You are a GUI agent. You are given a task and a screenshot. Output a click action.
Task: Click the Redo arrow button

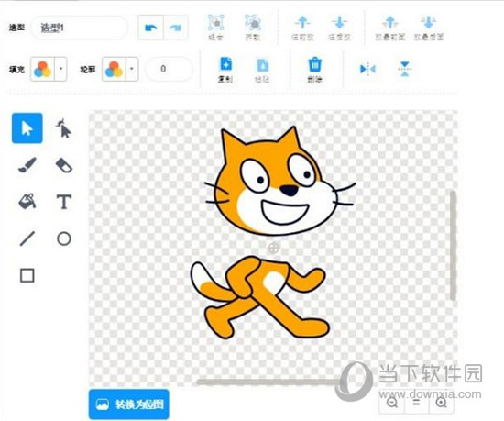coord(176,28)
